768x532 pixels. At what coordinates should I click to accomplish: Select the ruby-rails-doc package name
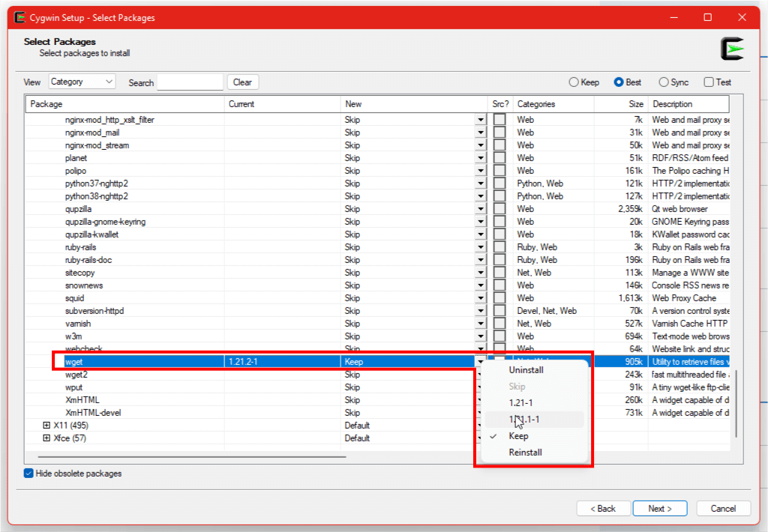point(88,260)
